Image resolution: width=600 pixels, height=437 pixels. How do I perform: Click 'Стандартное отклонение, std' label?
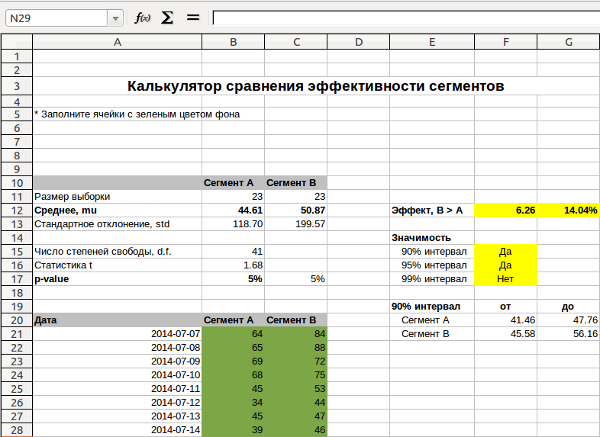(102, 224)
